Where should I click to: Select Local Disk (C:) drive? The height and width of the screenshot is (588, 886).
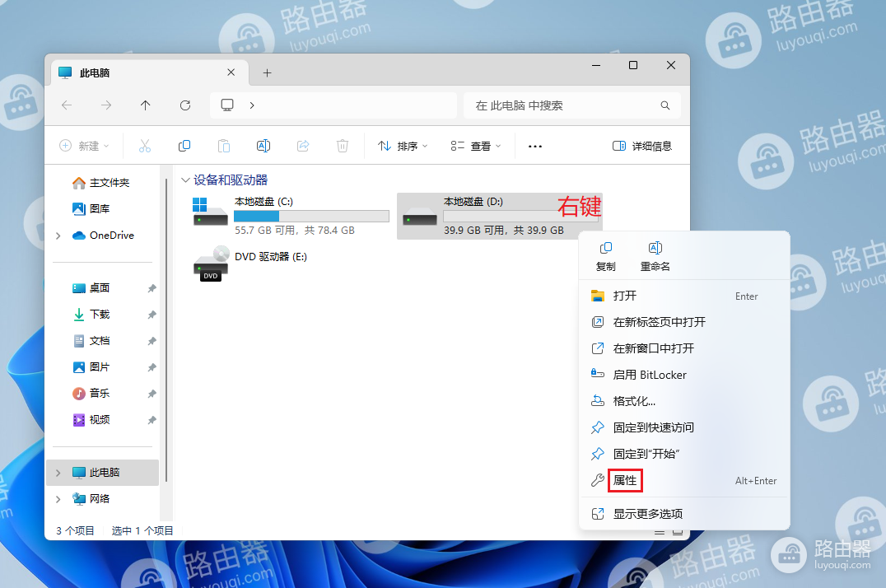coord(291,216)
